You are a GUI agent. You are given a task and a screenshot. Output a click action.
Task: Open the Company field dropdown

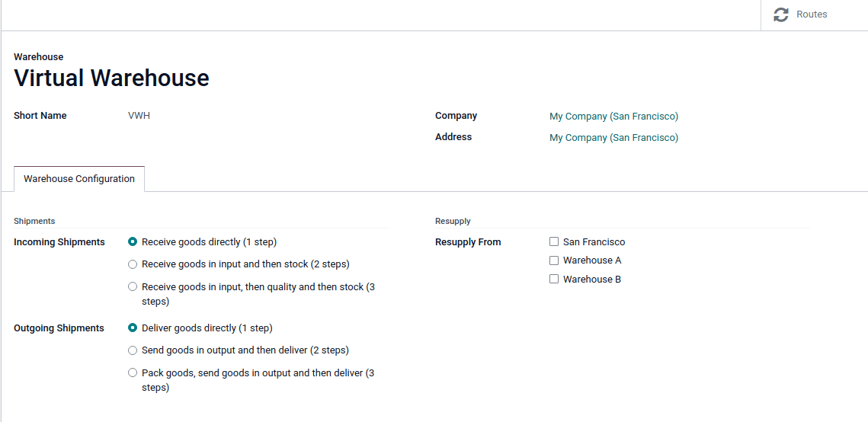tap(613, 117)
